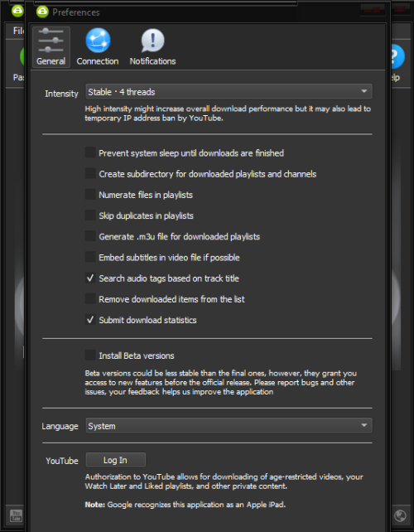Click the YouTube icon in the bottom status bar

[16, 515]
